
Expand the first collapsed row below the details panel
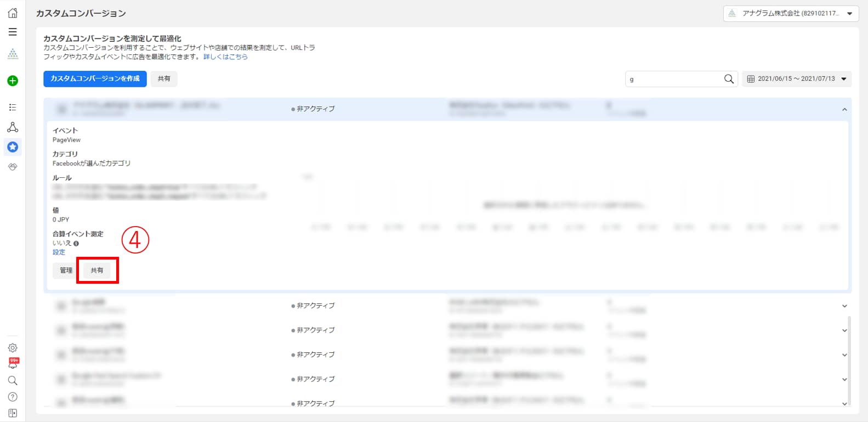844,306
